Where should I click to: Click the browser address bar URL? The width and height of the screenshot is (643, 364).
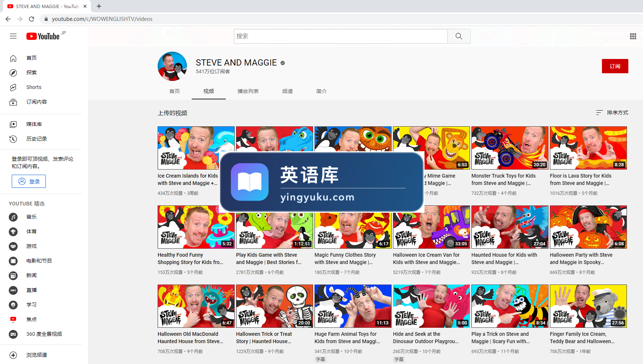coord(102,19)
